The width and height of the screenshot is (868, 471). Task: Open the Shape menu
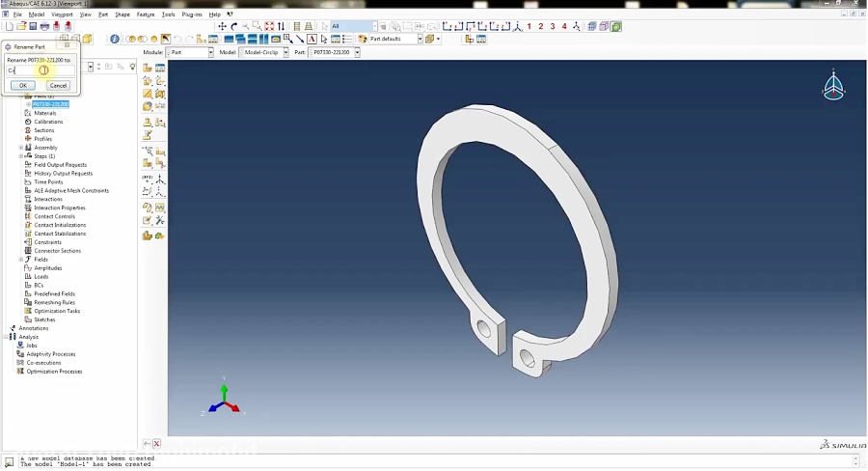point(122,14)
